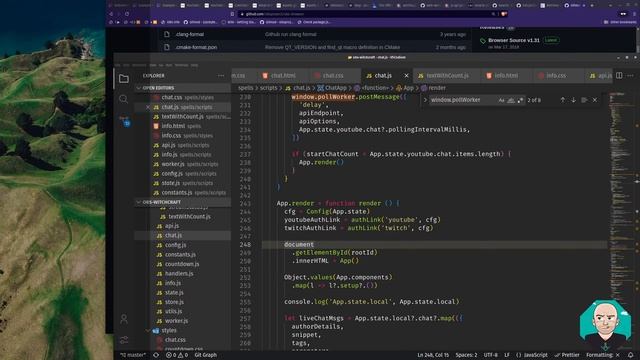Close the find widget
Screen dimensions: 640x360
point(595,100)
